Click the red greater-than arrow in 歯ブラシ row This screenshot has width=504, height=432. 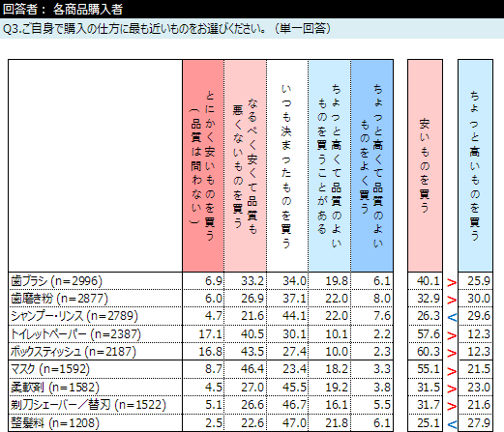click(452, 282)
